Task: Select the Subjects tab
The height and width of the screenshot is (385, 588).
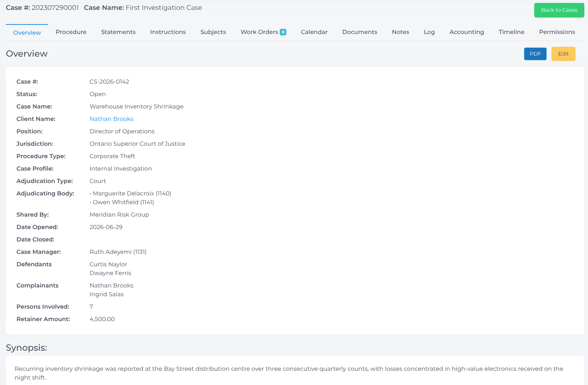Action: (213, 32)
